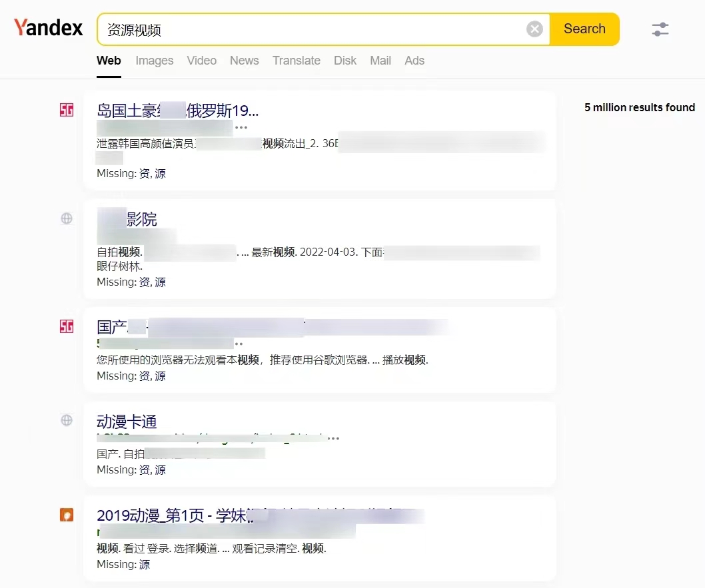Click snippet text starting 您所使用的浏览器
Image resolution: width=705 pixels, height=588 pixels.
pyautogui.click(x=263, y=360)
